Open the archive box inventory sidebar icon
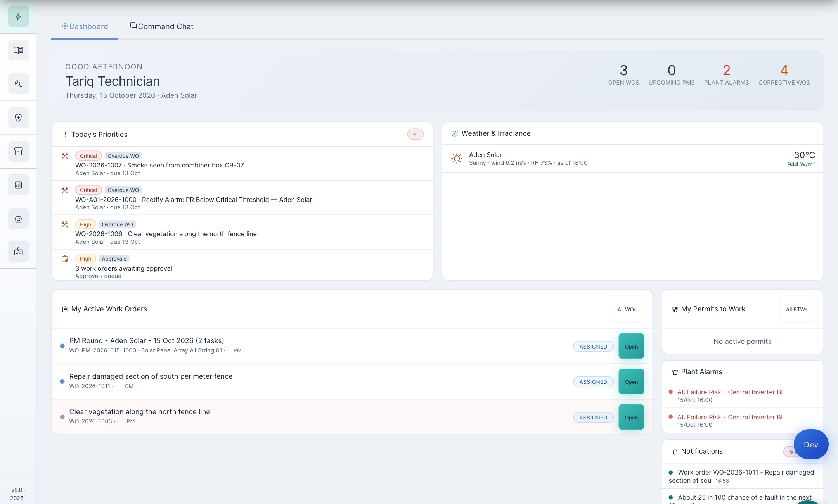 click(x=18, y=151)
